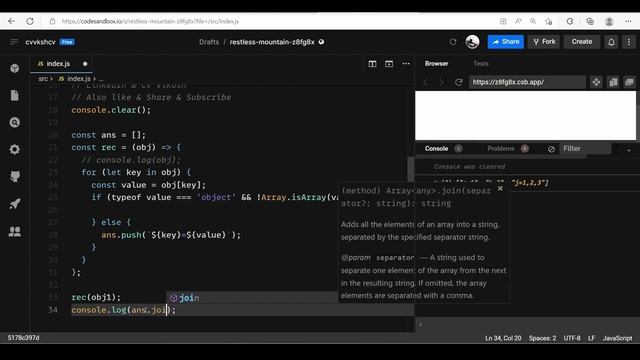Click the editor vertical scrollbar
Screen dimensions: 640x360
coord(411,169)
